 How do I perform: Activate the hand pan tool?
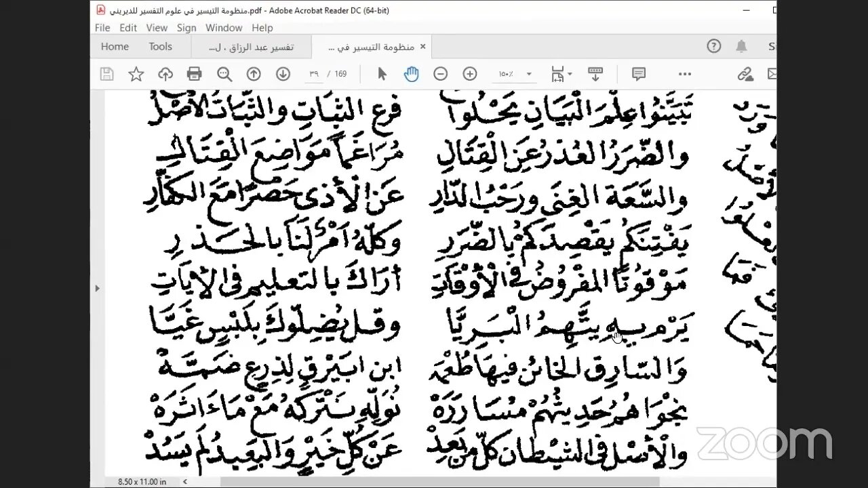pyautogui.click(x=411, y=74)
